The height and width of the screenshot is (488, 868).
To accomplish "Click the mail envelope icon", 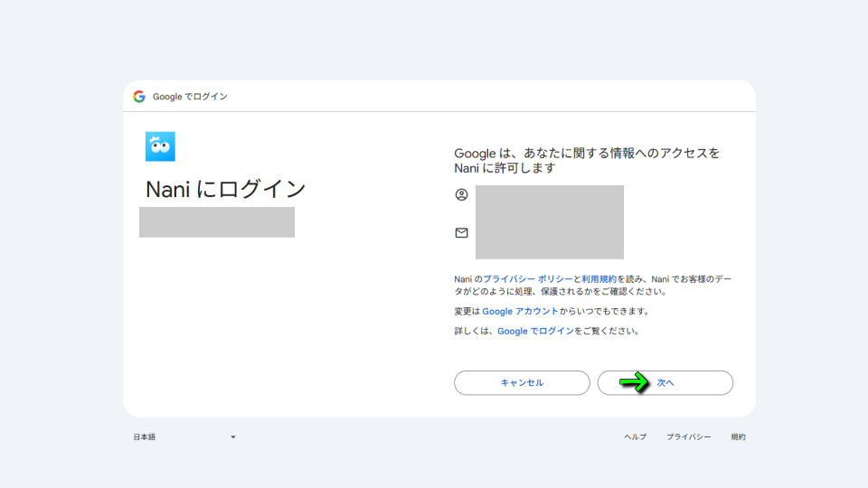I will tap(461, 233).
